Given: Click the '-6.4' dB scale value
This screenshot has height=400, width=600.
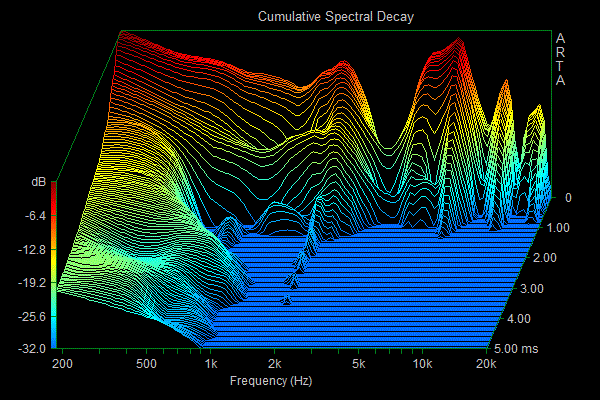Looking at the screenshot, I should (x=35, y=216).
